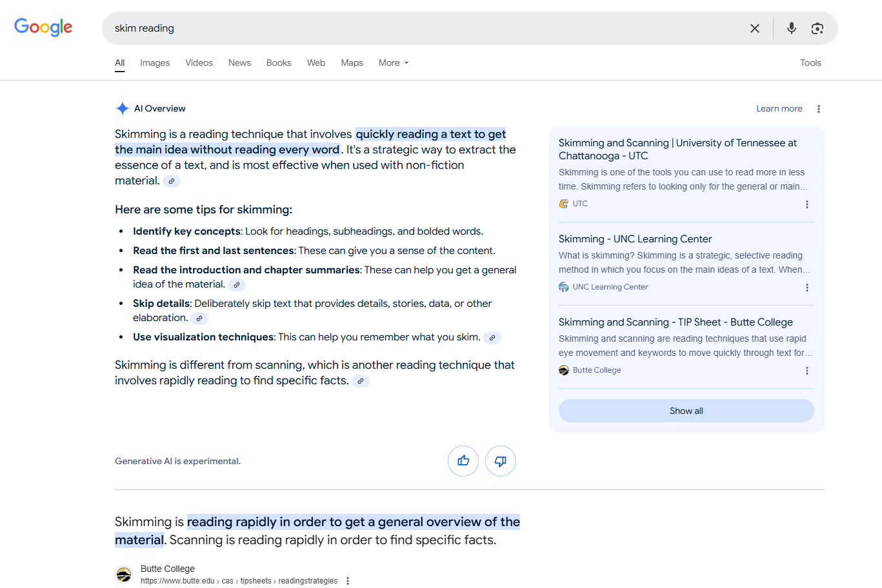The height and width of the screenshot is (588, 882).
Task: Click the 'Here are some tips for skimming:' heading
Action: tap(203, 210)
